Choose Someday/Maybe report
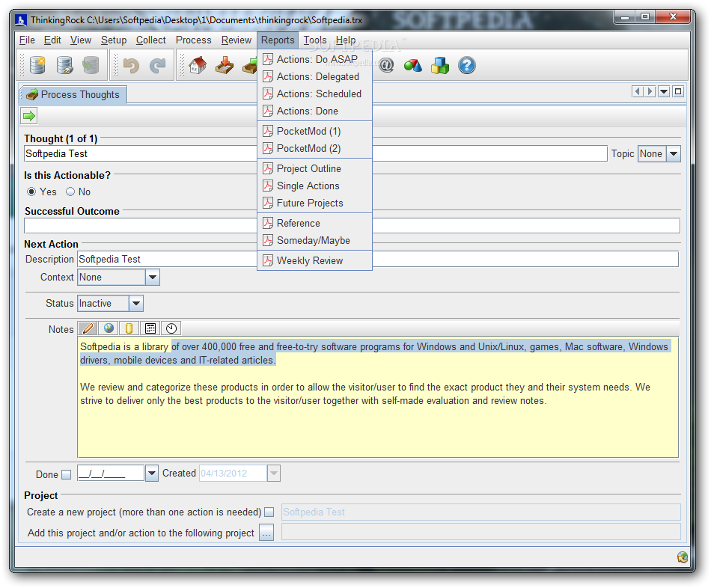This screenshot has width=711, height=588. (x=314, y=240)
